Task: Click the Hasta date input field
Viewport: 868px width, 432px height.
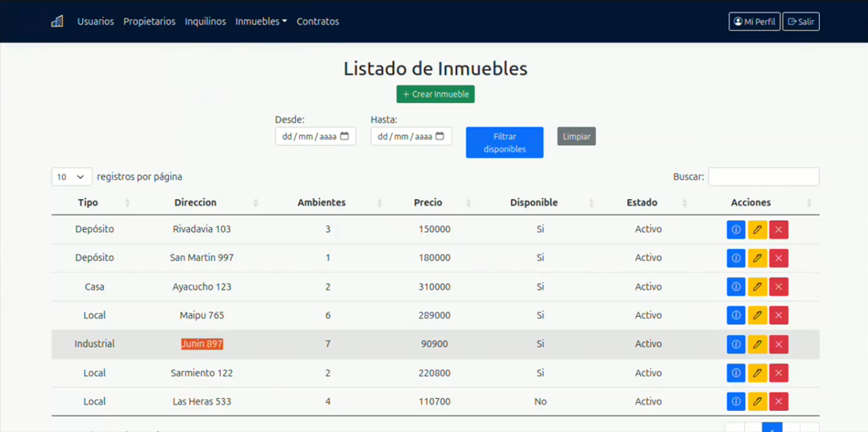Action: pyautogui.click(x=411, y=136)
